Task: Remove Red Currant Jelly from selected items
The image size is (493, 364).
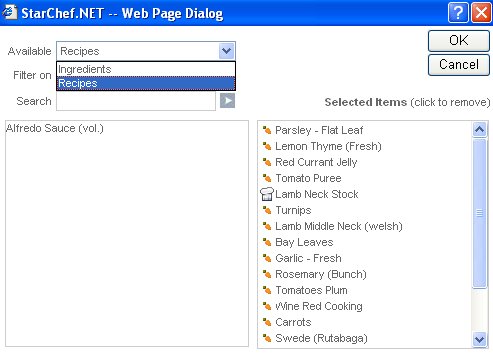Action: (x=316, y=162)
